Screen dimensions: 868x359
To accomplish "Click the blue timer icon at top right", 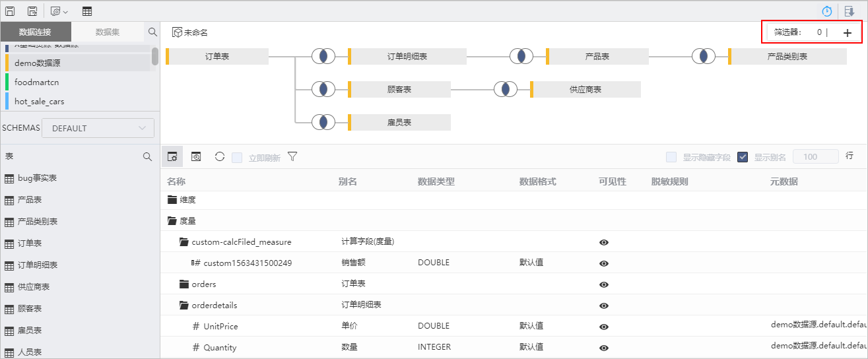I will click(x=826, y=11).
